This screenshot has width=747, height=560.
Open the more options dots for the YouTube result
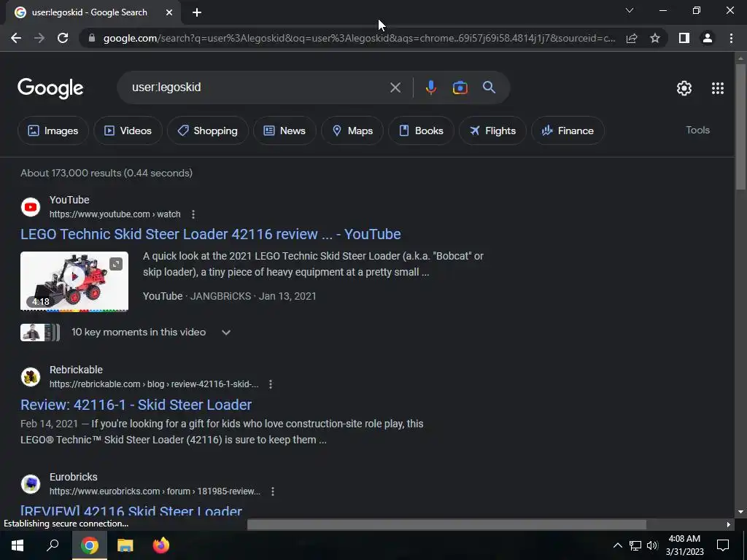tap(193, 214)
